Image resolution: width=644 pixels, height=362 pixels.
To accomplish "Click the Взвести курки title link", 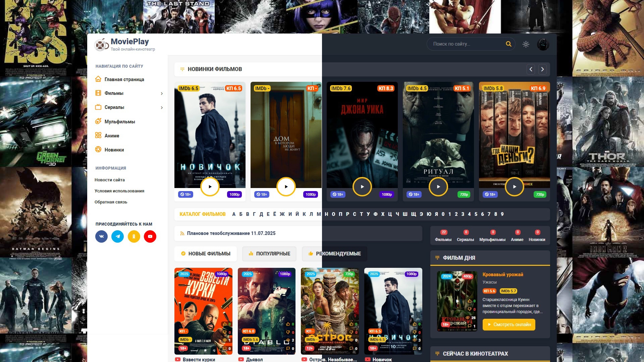I will pos(199,359).
